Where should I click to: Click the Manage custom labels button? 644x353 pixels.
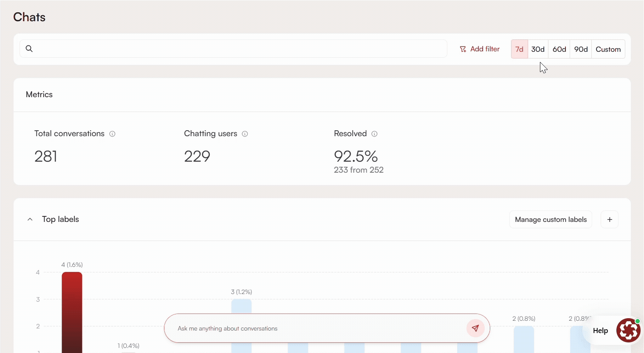tap(551, 219)
